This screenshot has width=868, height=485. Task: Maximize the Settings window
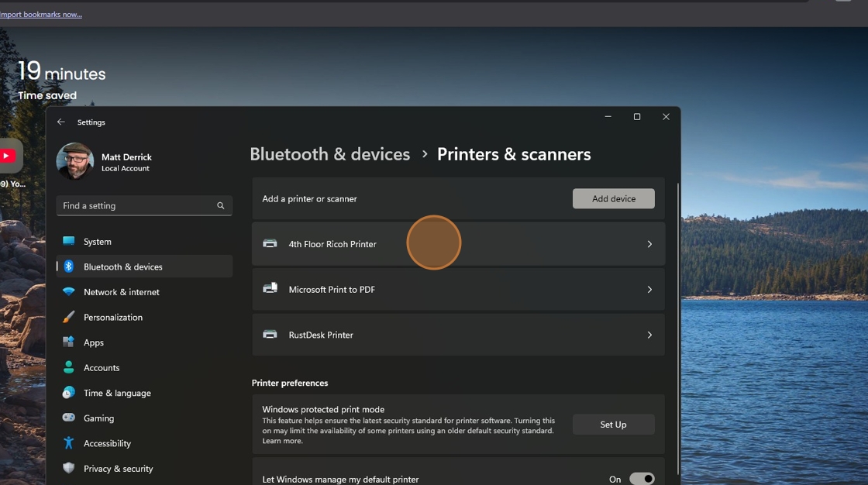(x=636, y=117)
